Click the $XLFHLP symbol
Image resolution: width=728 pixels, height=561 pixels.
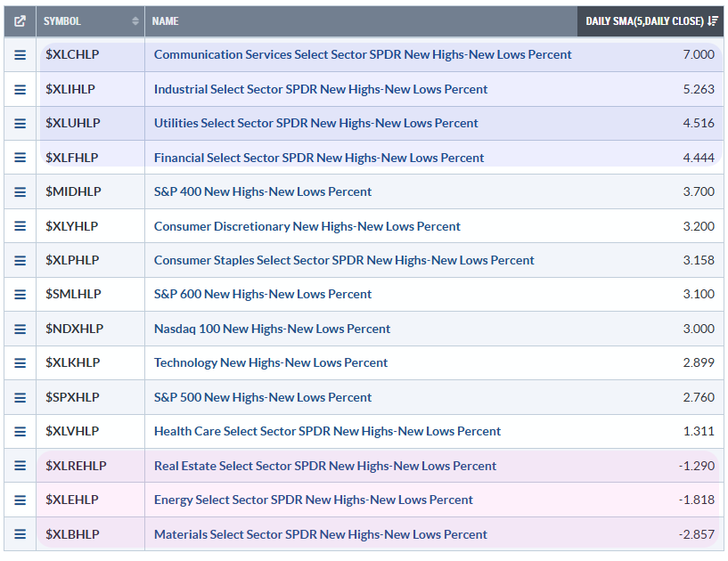tap(72, 158)
